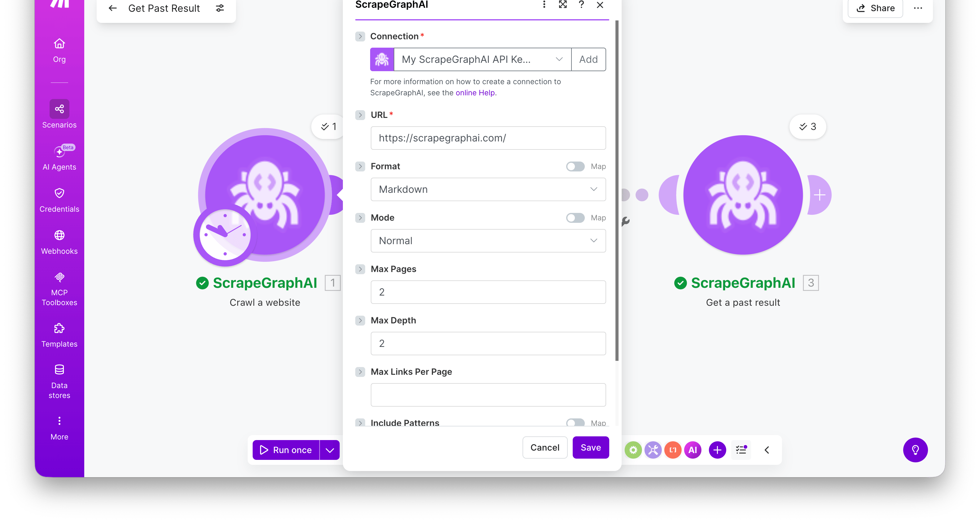Save the module settings
This screenshot has height=523, width=980.
[x=590, y=447]
